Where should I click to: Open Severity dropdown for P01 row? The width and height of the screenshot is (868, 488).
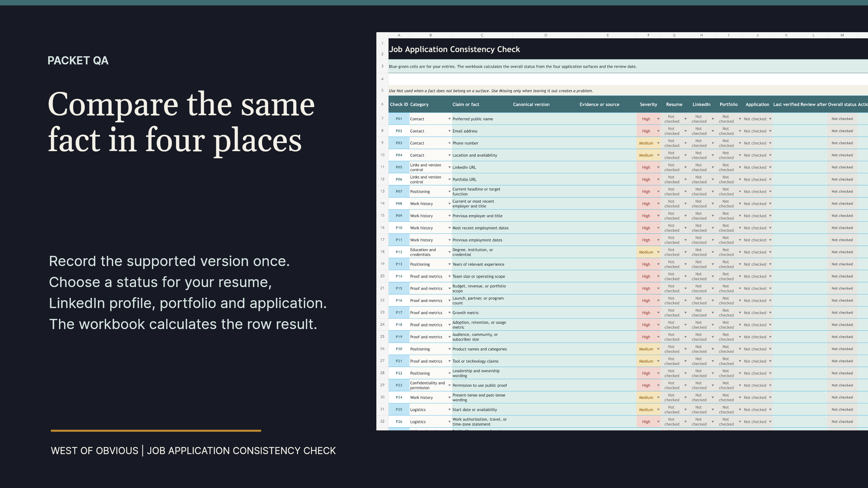coord(658,119)
